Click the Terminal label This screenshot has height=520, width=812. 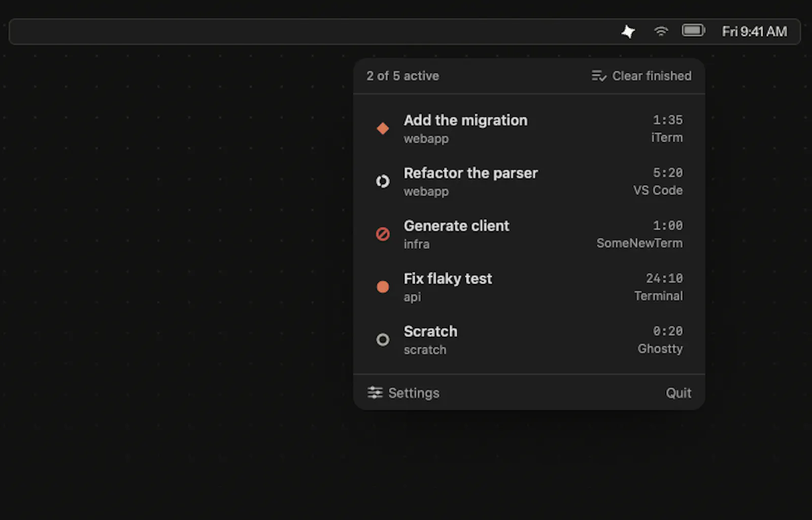[x=658, y=296]
